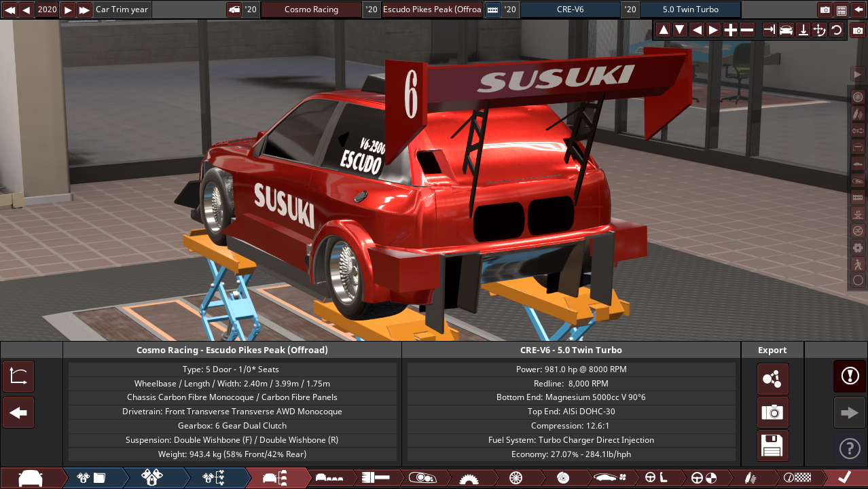Zoom in with the plus button
Viewport: 868px width, 489px height.
(x=730, y=30)
